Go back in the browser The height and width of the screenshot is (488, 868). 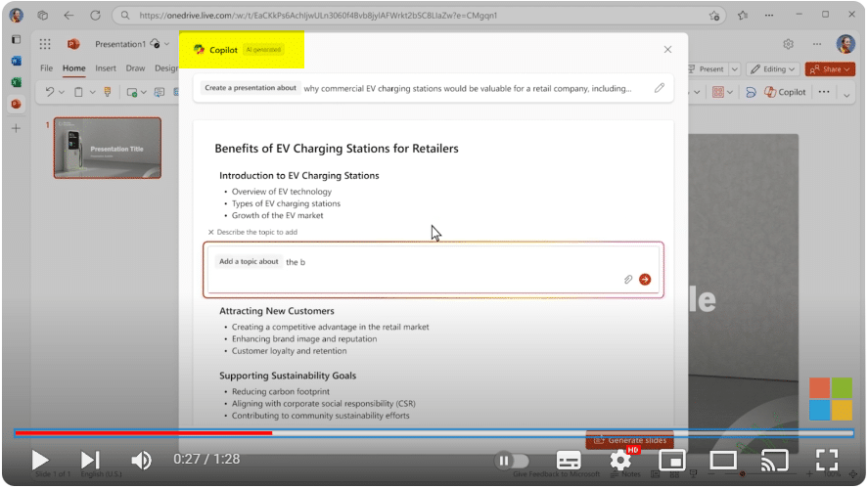(69, 15)
